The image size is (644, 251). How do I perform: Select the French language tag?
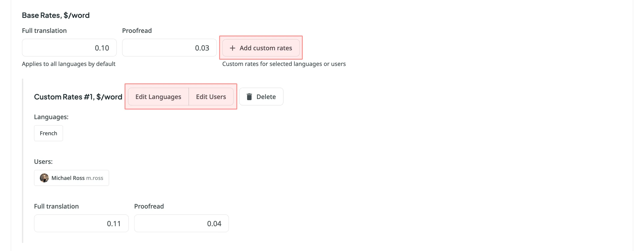point(48,133)
